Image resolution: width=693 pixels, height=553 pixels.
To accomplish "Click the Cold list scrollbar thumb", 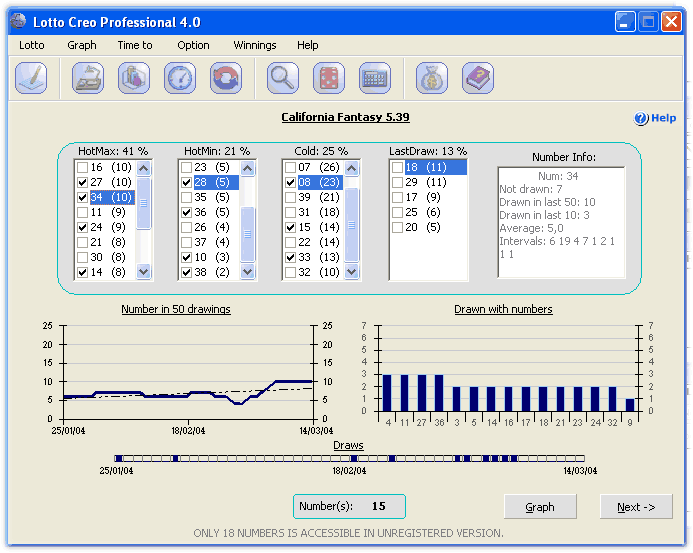I will tap(352, 225).
